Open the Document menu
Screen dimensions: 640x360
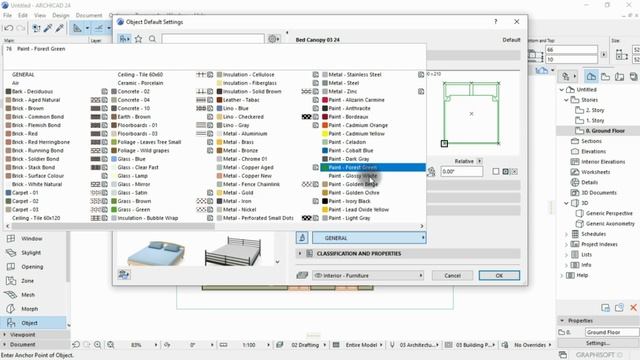pyautogui.click(x=89, y=15)
